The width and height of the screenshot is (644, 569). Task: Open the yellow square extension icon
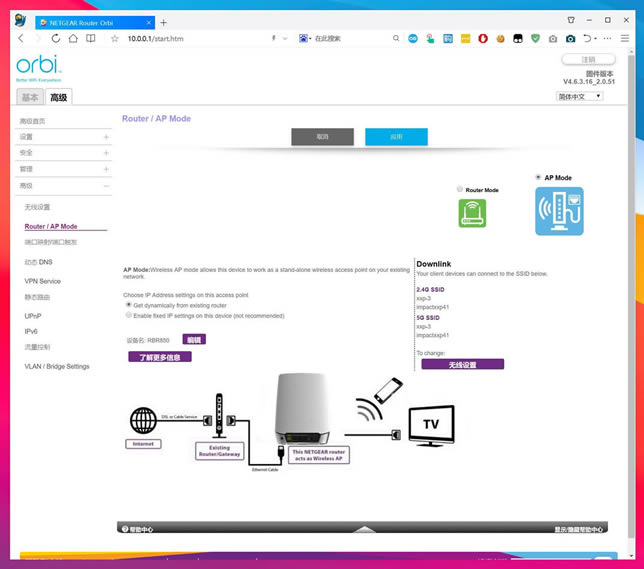click(x=465, y=39)
